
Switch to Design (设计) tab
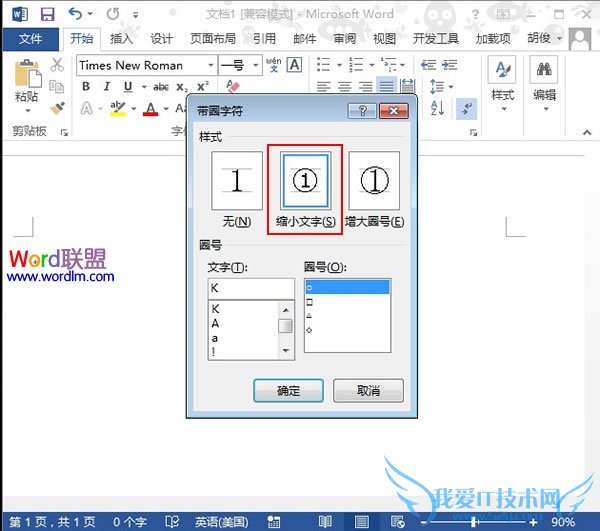[x=161, y=39]
